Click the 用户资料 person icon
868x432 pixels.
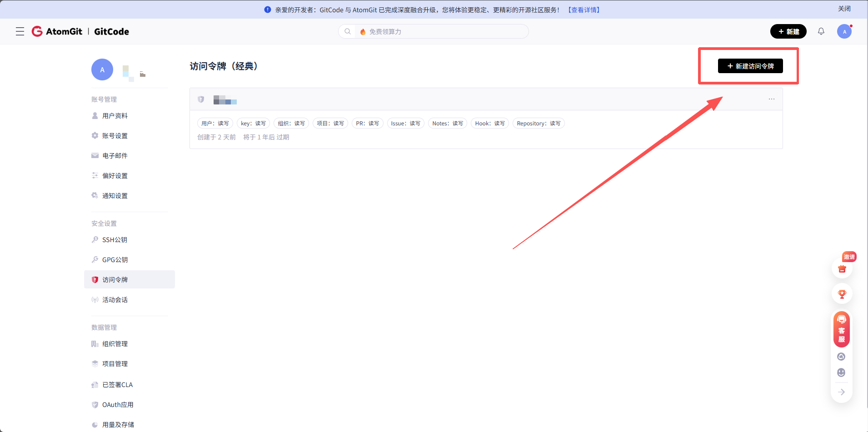pos(95,116)
